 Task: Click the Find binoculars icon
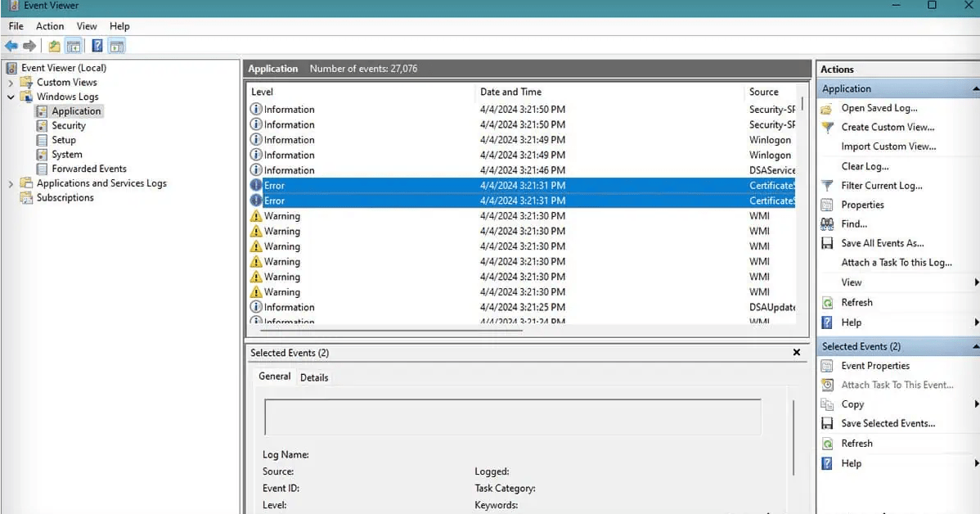pos(827,224)
